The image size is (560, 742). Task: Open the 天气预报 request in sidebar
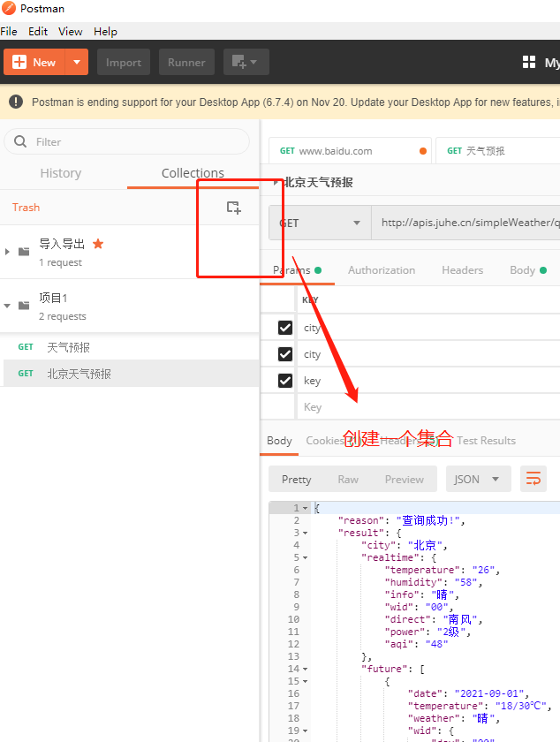click(x=131, y=347)
